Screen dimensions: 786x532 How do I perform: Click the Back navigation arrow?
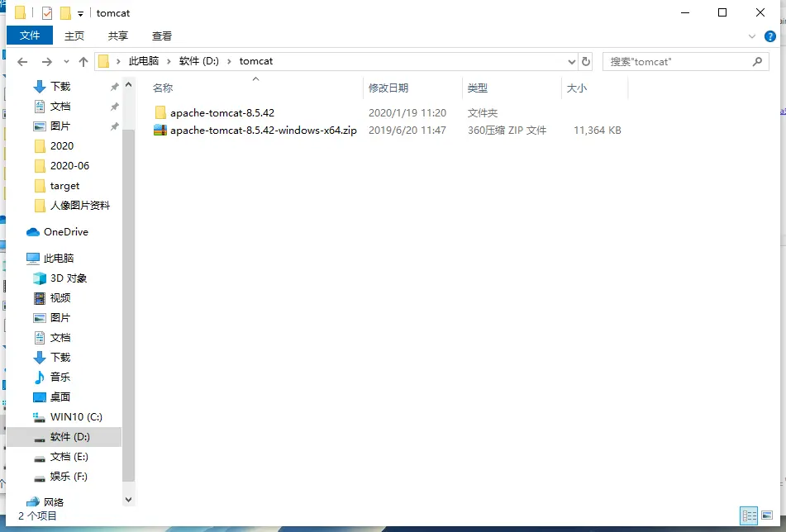pos(22,62)
